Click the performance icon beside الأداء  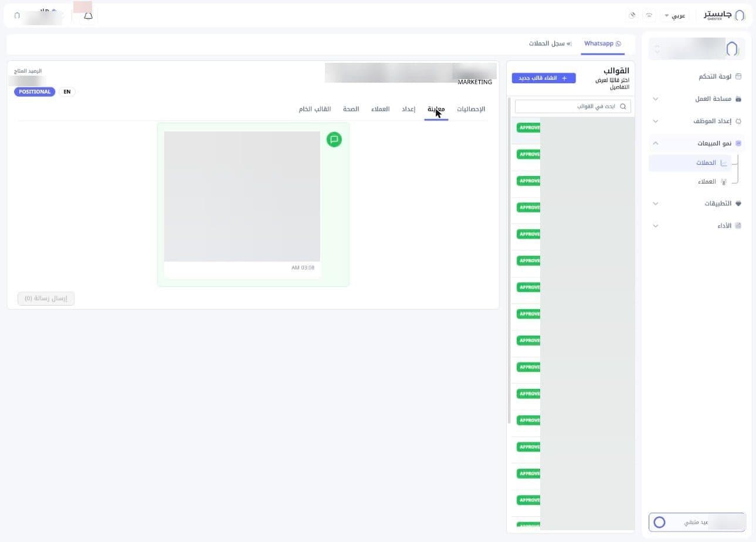tap(738, 225)
